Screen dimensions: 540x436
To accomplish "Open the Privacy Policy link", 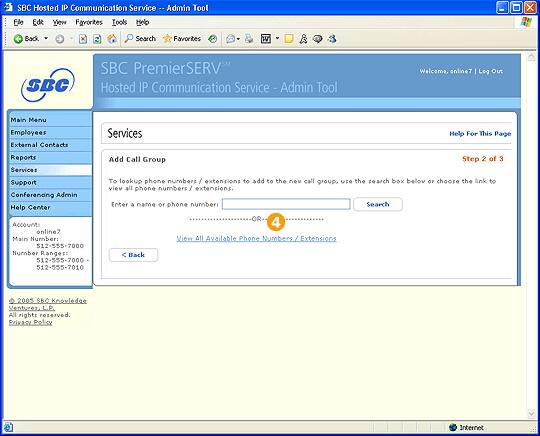I will tap(31, 322).
